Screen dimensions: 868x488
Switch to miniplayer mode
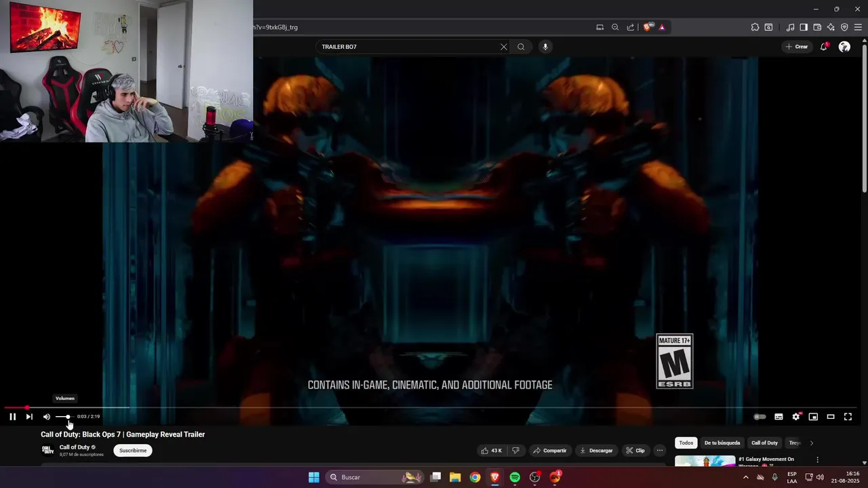click(813, 417)
